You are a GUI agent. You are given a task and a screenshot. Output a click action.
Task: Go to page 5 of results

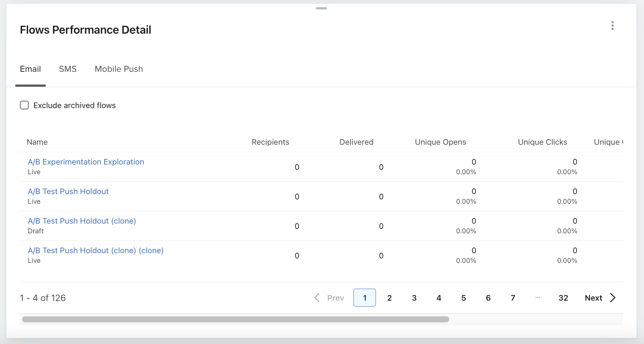(x=464, y=298)
